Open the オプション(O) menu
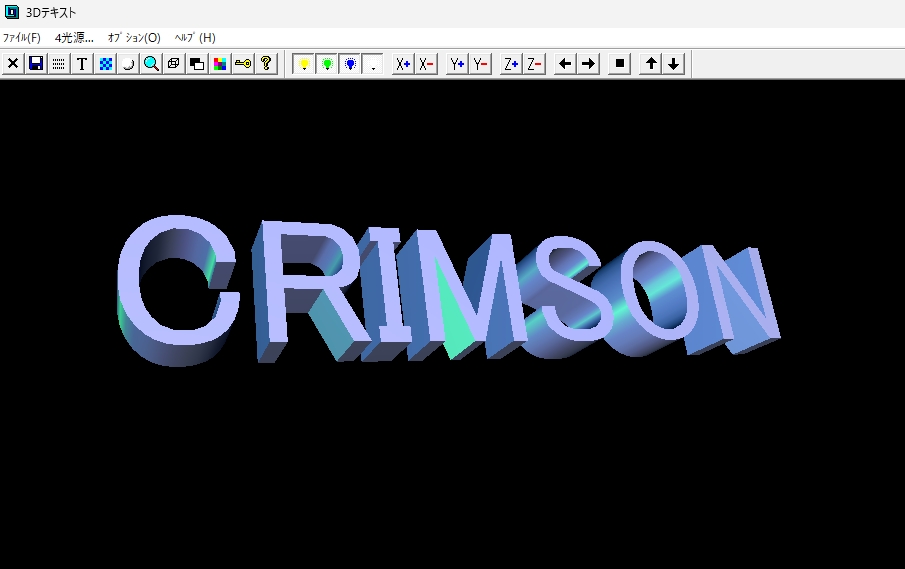The width and height of the screenshot is (905, 569). click(x=134, y=38)
